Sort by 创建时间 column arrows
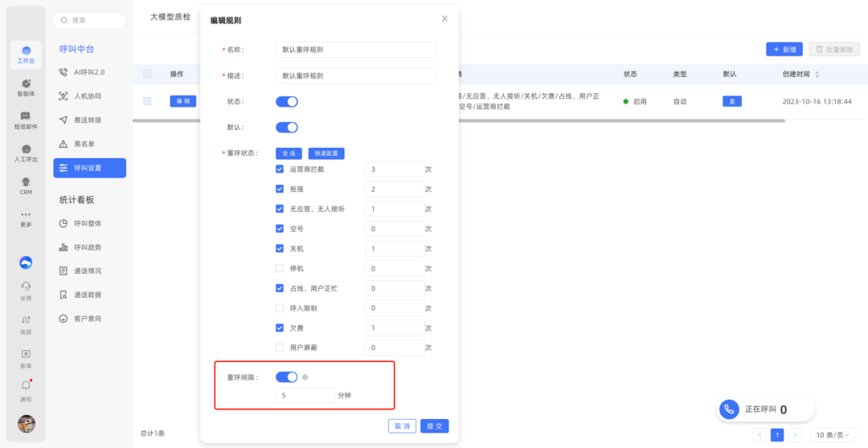The height and width of the screenshot is (448, 868). point(817,74)
